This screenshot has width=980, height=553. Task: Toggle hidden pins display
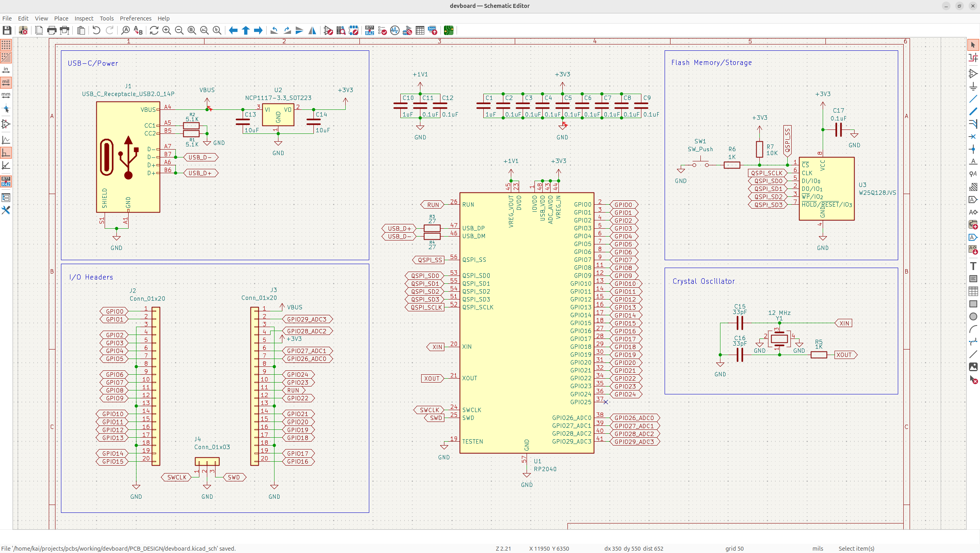(6, 124)
